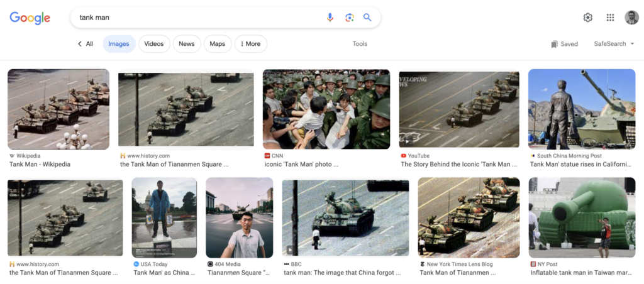
Task: Switch to the Videos tab
Action: 153,44
